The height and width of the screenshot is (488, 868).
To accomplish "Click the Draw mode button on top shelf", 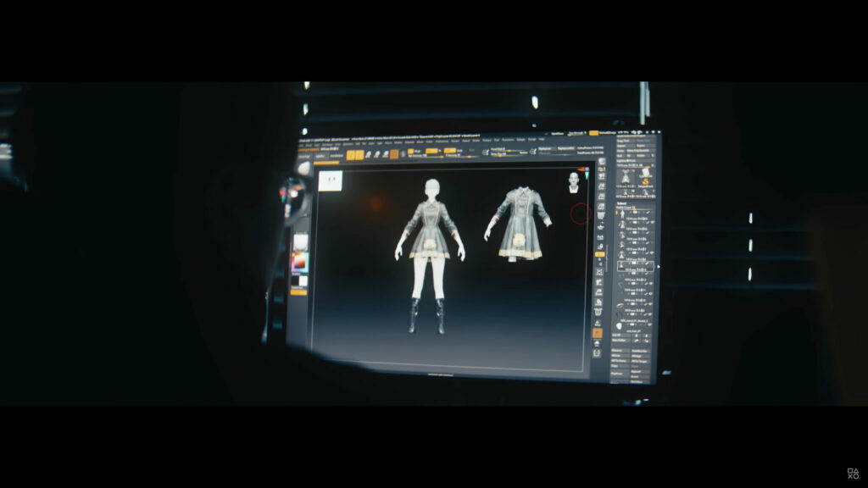I will [x=359, y=153].
